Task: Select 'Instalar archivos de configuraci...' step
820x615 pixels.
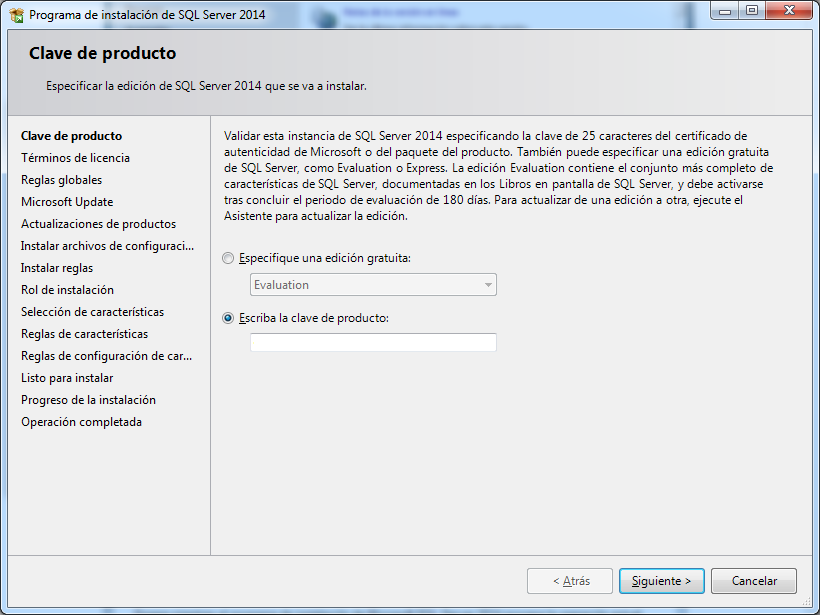Action: (107, 246)
